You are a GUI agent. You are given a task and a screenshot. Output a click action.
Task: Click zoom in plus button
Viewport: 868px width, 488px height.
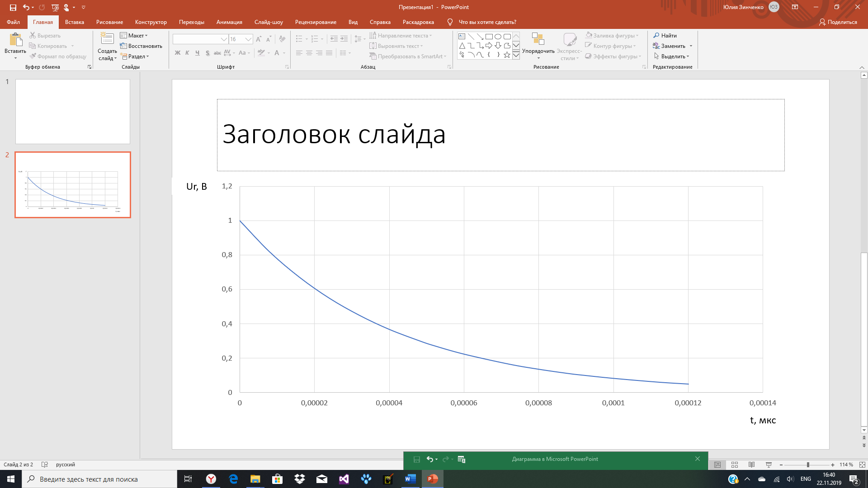833,465
